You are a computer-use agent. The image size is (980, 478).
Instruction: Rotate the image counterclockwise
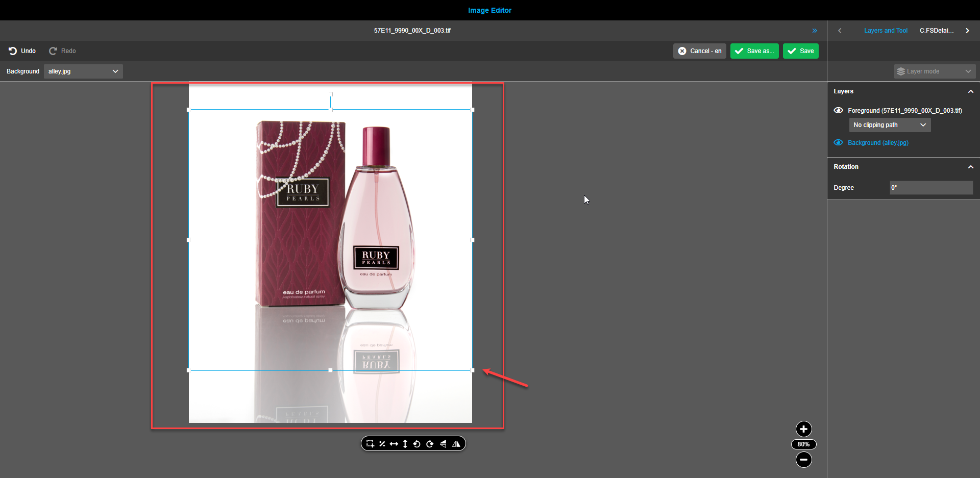pos(417,443)
